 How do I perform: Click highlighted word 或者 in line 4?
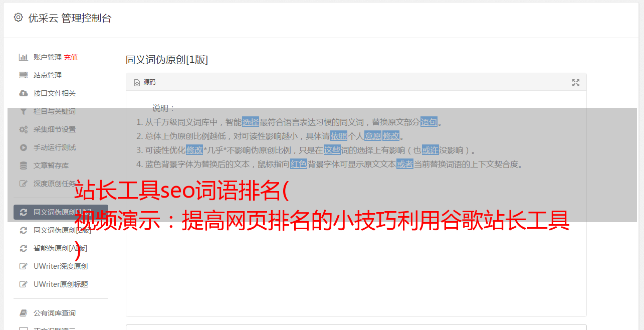(405, 164)
